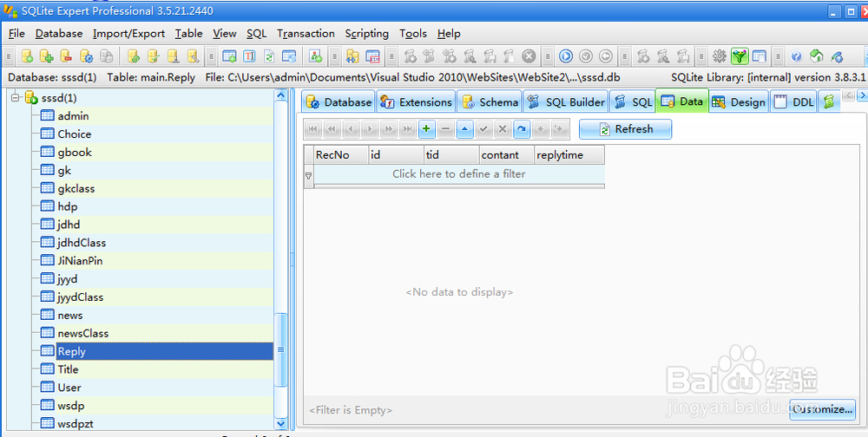
Task: Select the jdhdClass table in the tree
Action: (82, 243)
